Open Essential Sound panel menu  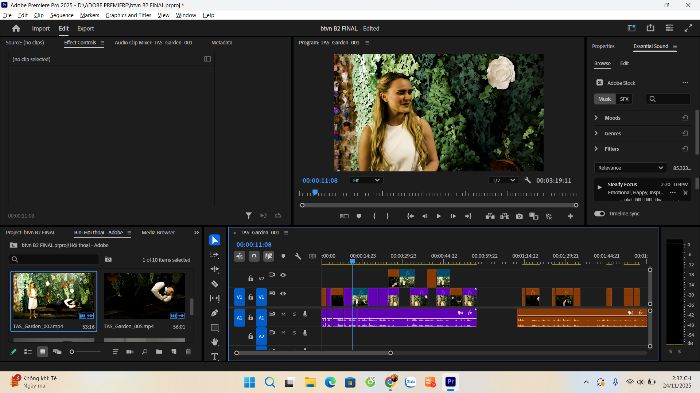click(675, 46)
